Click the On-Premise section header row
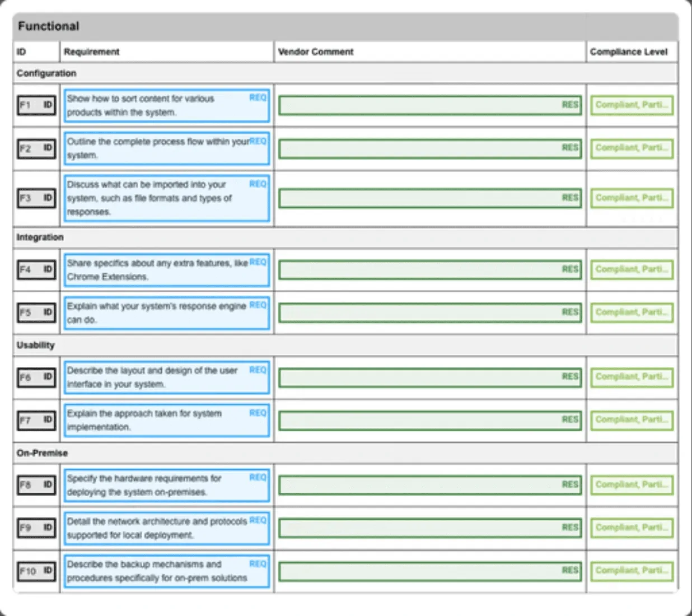This screenshot has height=616, width=692. click(x=345, y=453)
